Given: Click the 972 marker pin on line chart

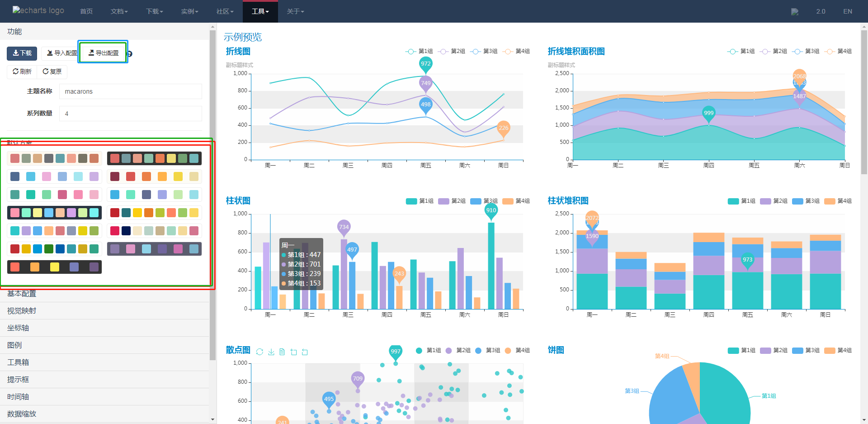Looking at the screenshot, I should point(426,65).
